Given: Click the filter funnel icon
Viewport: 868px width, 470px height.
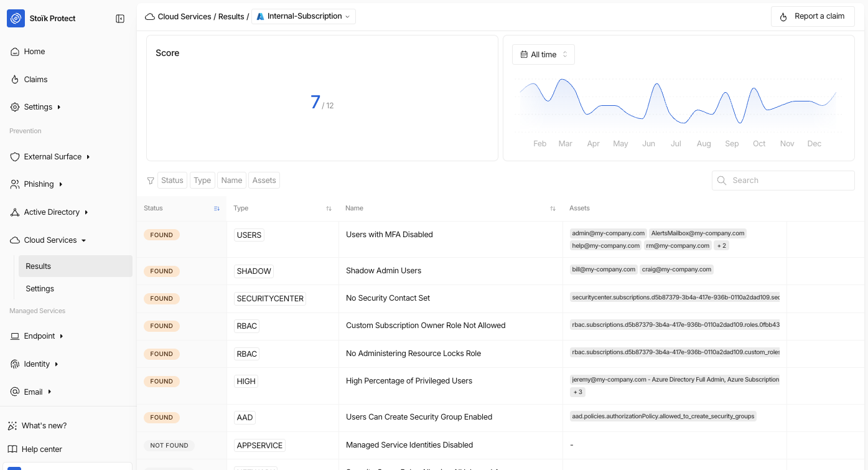Looking at the screenshot, I should click(x=151, y=181).
